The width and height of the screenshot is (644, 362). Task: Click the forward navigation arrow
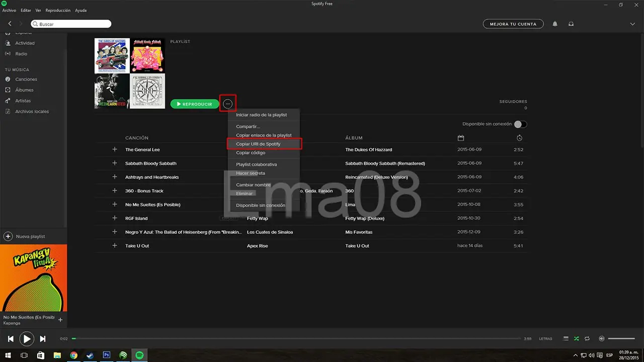pyautogui.click(x=21, y=24)
